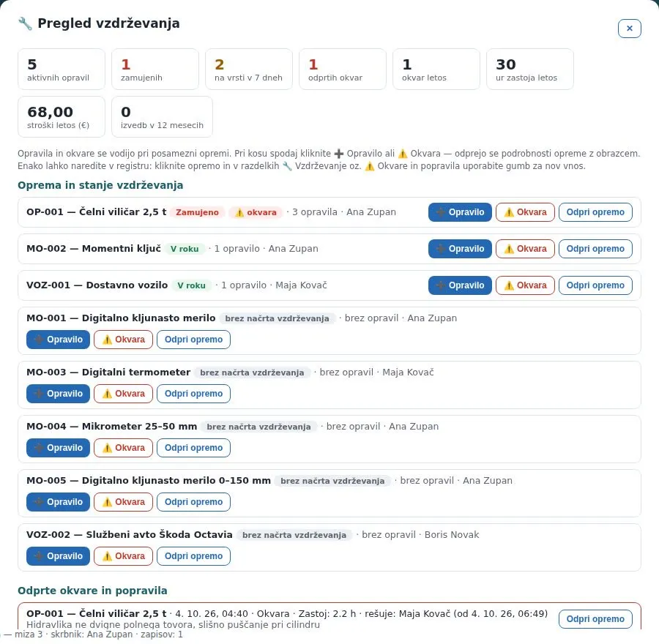Click the Zamujeno badge on OP-001

(x=197, y=212)
